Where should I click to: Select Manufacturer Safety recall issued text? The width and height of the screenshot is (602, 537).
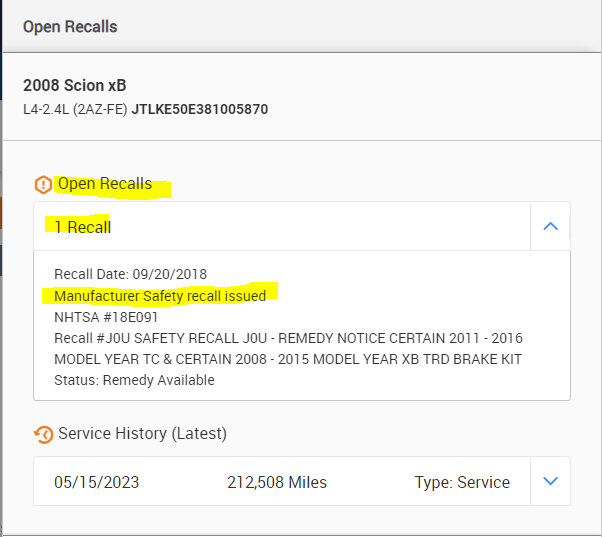pyautogui.click(x=160, y=296)
